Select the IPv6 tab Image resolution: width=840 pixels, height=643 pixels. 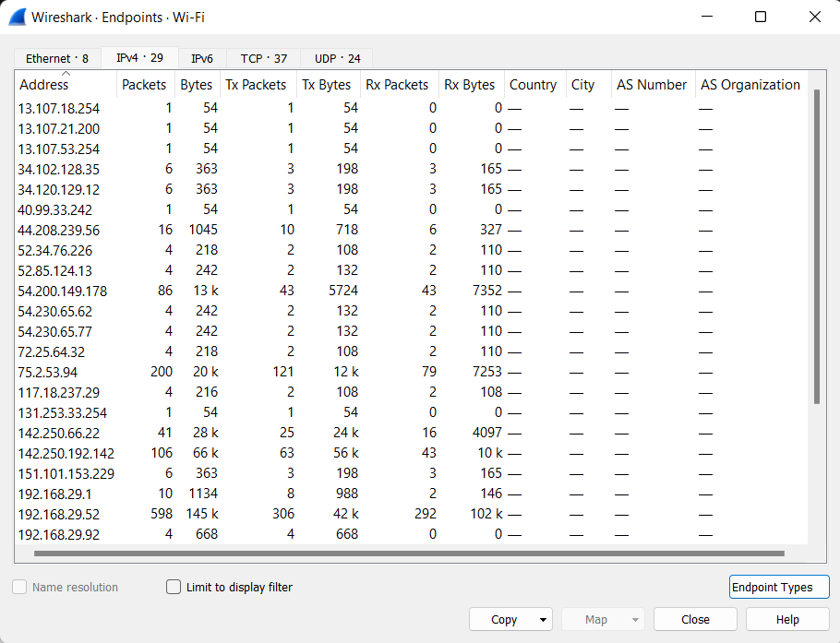[202, 57]
